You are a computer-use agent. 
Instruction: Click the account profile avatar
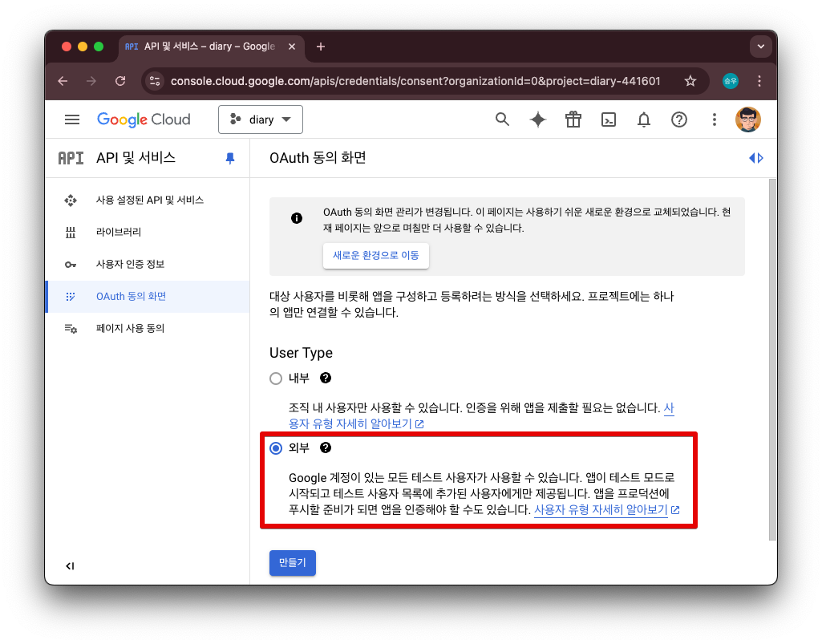click(x=748, y=119)
